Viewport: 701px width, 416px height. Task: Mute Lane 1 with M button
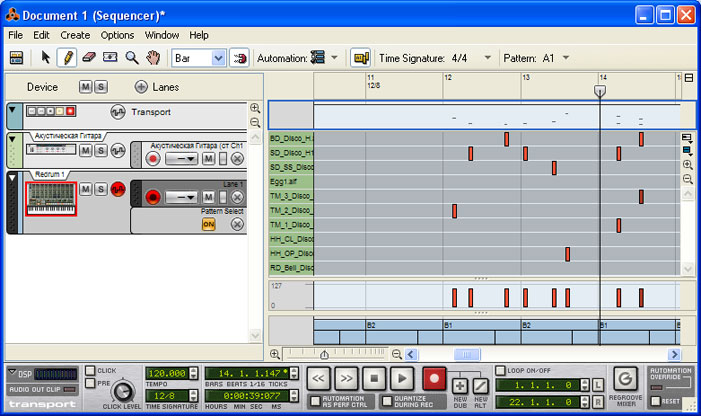tap(208, 197)
